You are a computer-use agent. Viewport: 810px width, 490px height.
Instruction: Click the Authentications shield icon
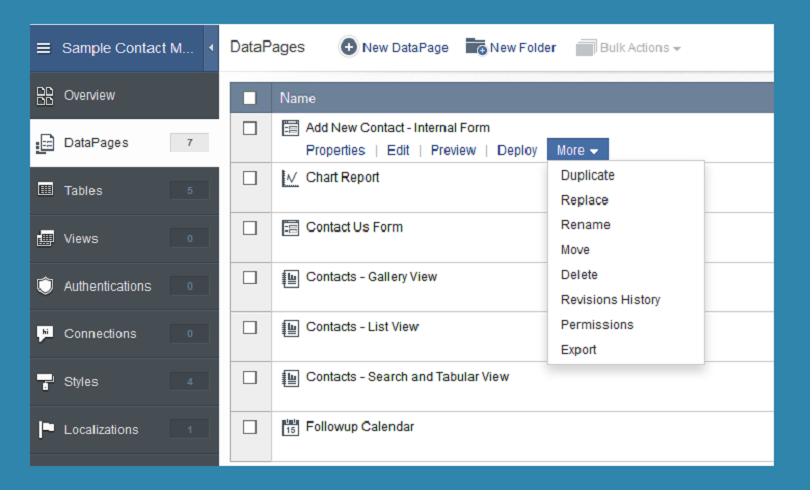(45, 286)
